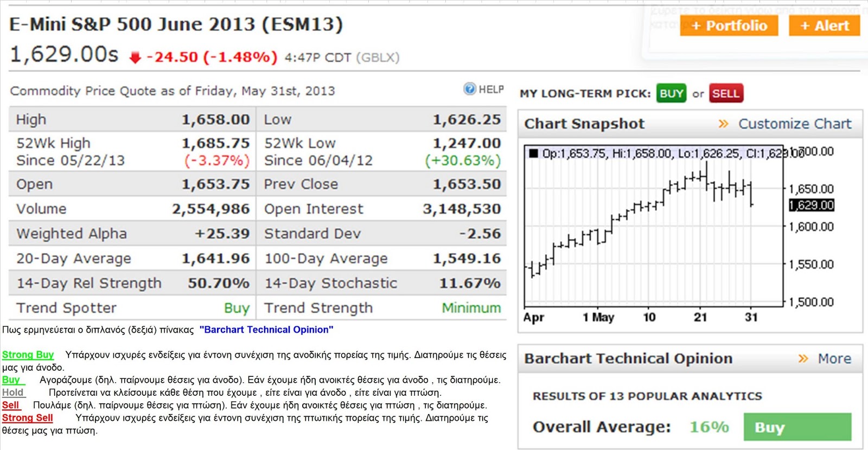Click the 4:47P CDT (GBLX) timestamp

pos(342,57)
